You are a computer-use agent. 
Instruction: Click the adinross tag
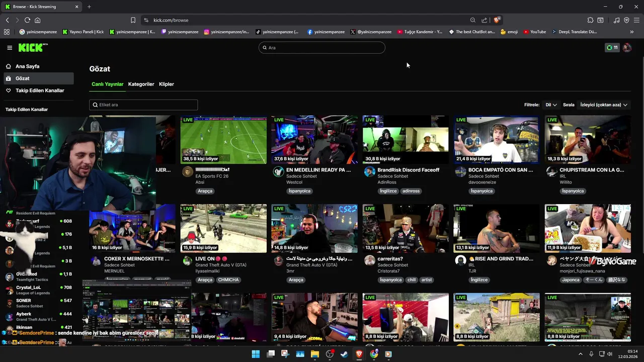pos(411,191)
